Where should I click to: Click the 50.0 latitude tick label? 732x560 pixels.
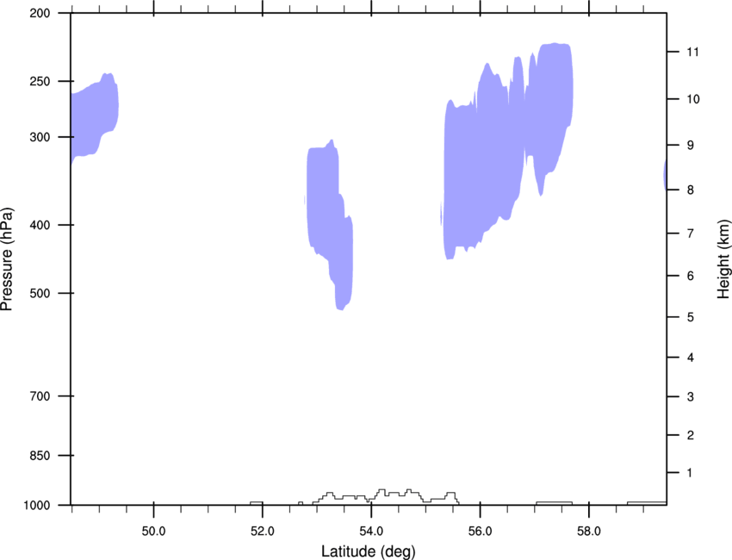(153, 532)
